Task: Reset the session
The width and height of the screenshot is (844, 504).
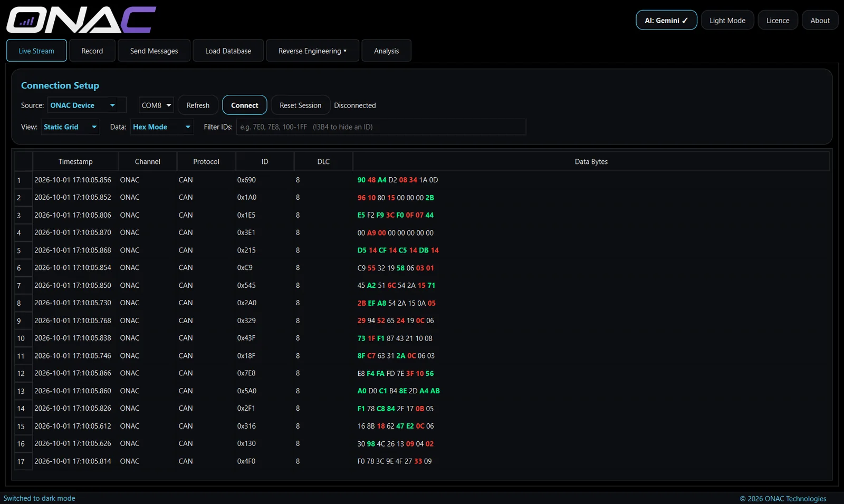Action: click(300, 105)
